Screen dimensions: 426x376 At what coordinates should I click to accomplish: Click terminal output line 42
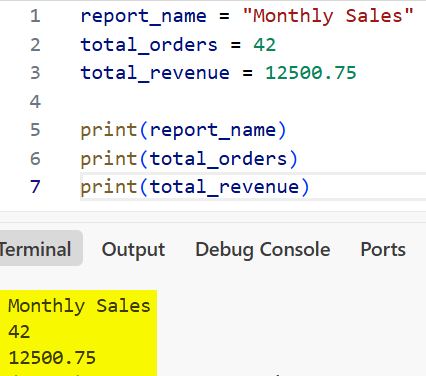pos(19,332)
